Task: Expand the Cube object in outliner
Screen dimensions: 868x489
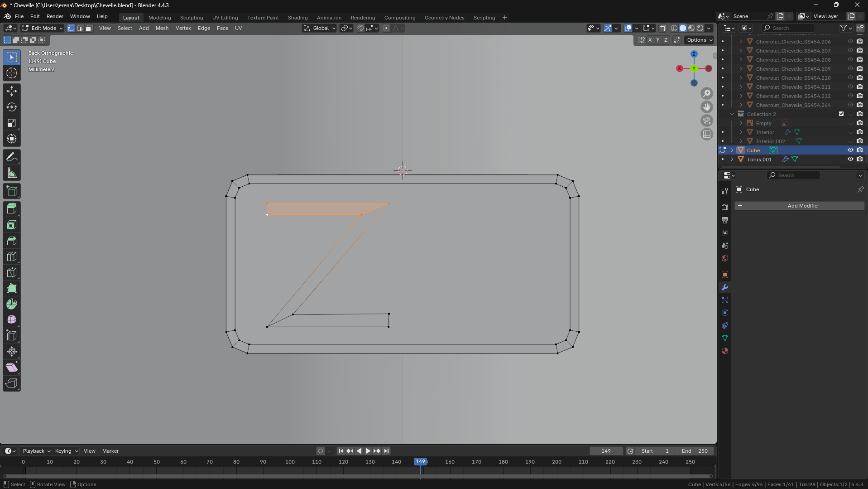Action: 732,150
